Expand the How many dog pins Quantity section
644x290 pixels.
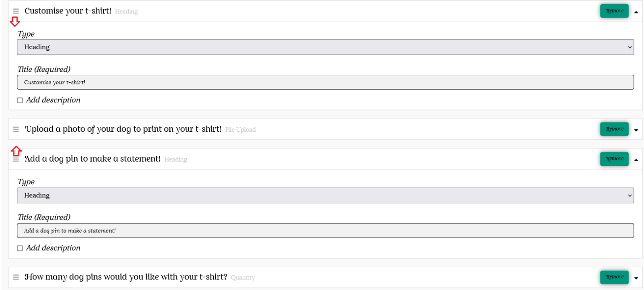click(636, 278)
